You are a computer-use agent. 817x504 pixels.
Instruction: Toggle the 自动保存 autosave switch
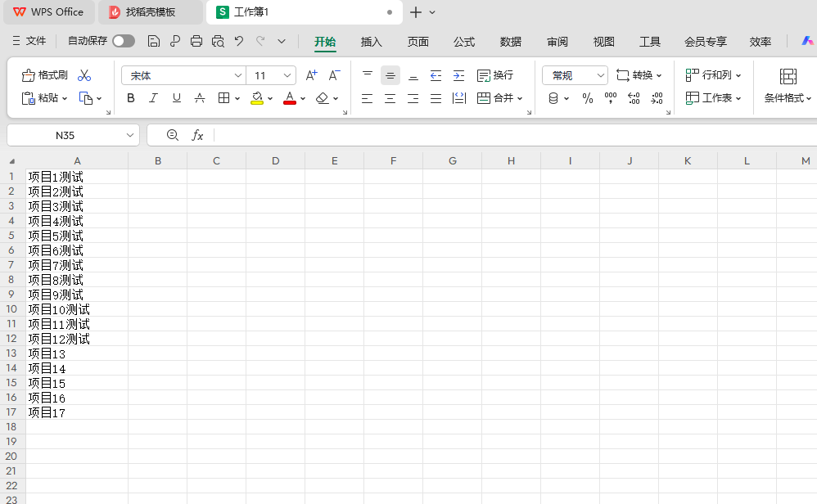124,39
